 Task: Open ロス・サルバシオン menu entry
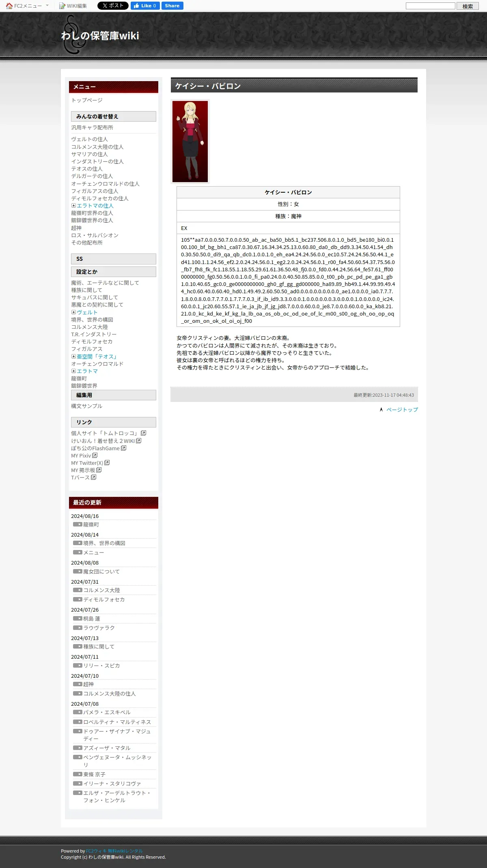[x=95, y=235]
